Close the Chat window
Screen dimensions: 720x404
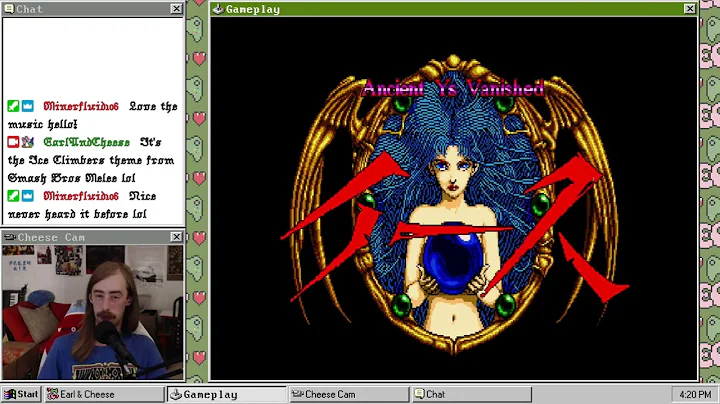coord(176,9)
